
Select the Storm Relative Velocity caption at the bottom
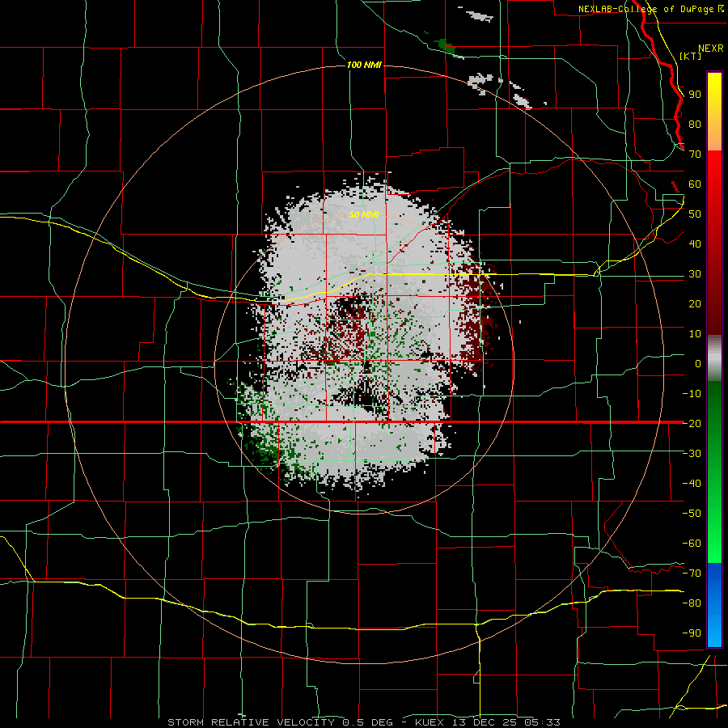pos(364,722)
